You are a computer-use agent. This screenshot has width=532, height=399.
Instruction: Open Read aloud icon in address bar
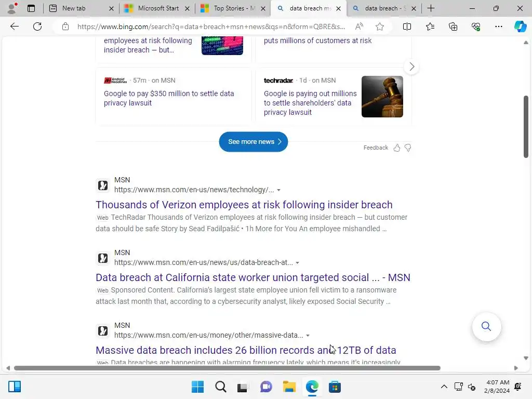point(359,26)
